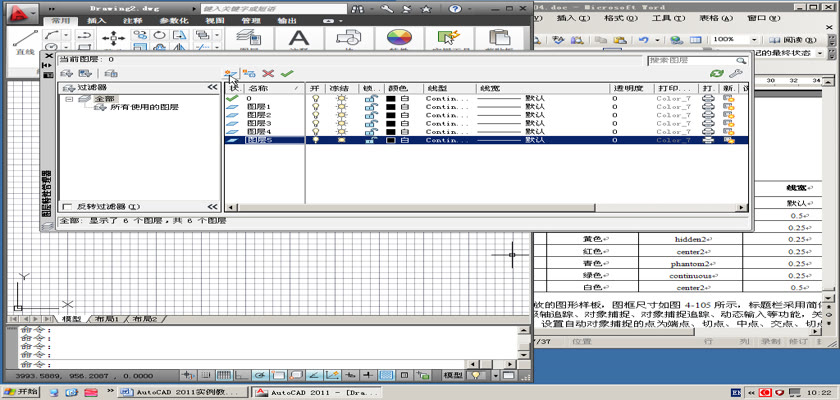Screen dimensions: 840x400
Task: Click the new group filter icon
Action: click(86, 73)
